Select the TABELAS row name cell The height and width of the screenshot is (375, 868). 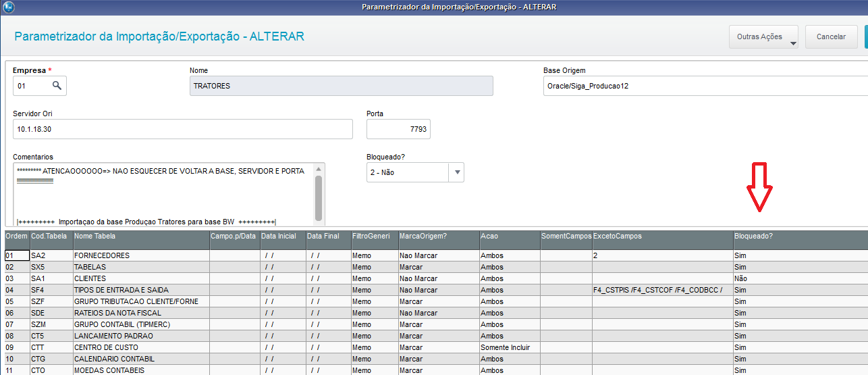pyautogui.click(x=141, y=268)
